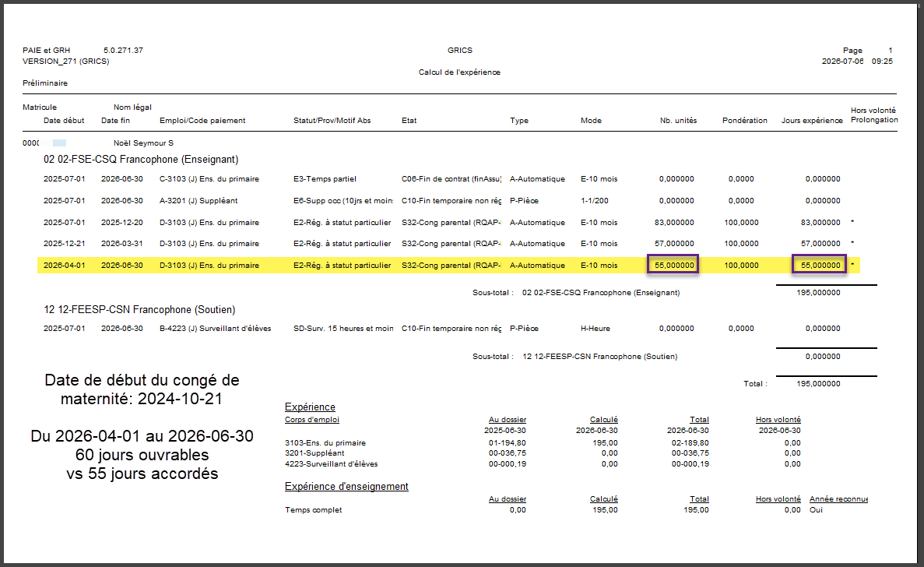The height and width of the screenshot is (567, 924).
Task: Click the 'A-3201 (J) Suppléant' job code
Action: point(199,200)
